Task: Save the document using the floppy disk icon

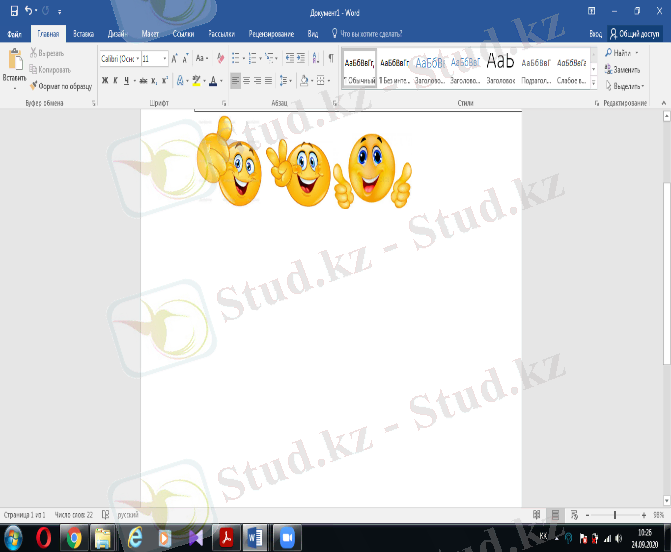Action: tap(13, 10)
